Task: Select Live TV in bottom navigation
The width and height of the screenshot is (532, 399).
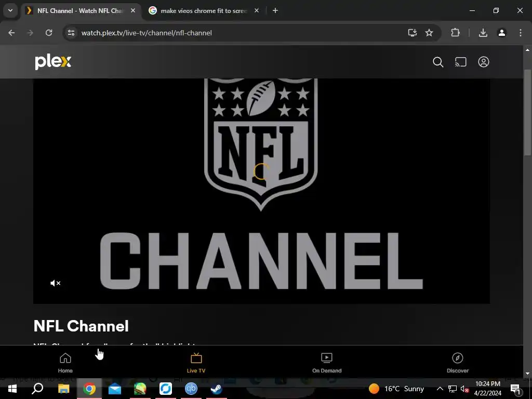Action: [x=196, y=363]
